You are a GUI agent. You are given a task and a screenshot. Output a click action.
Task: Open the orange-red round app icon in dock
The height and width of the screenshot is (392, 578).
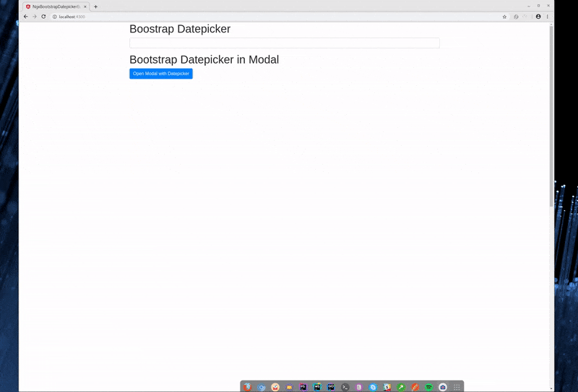pos(415,387)
